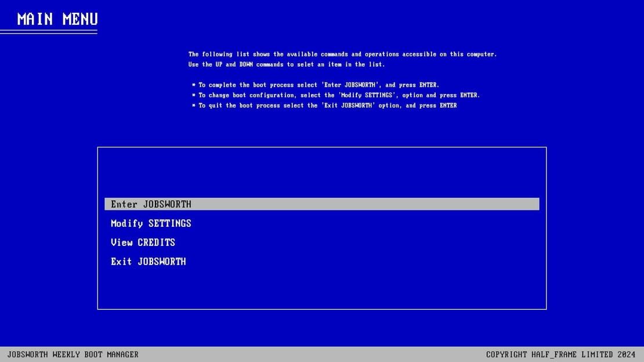The image size is (644, 362).
Task: Select the highlighted 'Enter JOBSWORTH' menu entry
Action: click(x=321, y=204)
